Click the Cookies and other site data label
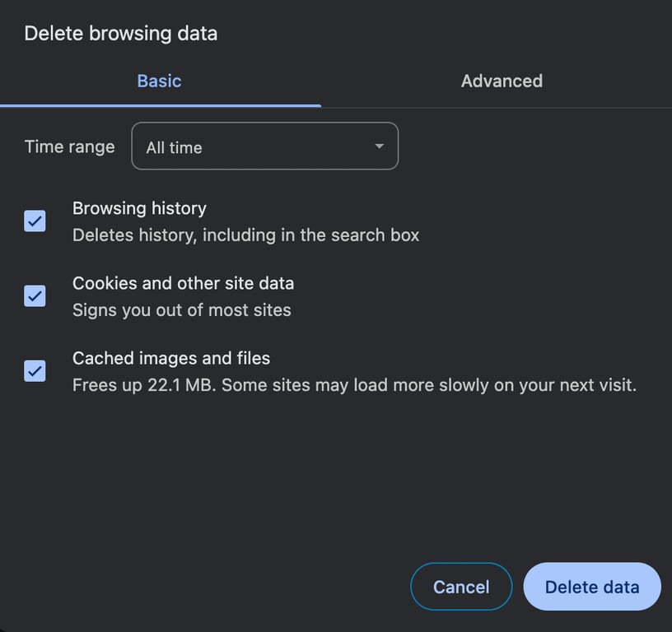The width and height of the screenshot is (672, 632). pos(184,283)
